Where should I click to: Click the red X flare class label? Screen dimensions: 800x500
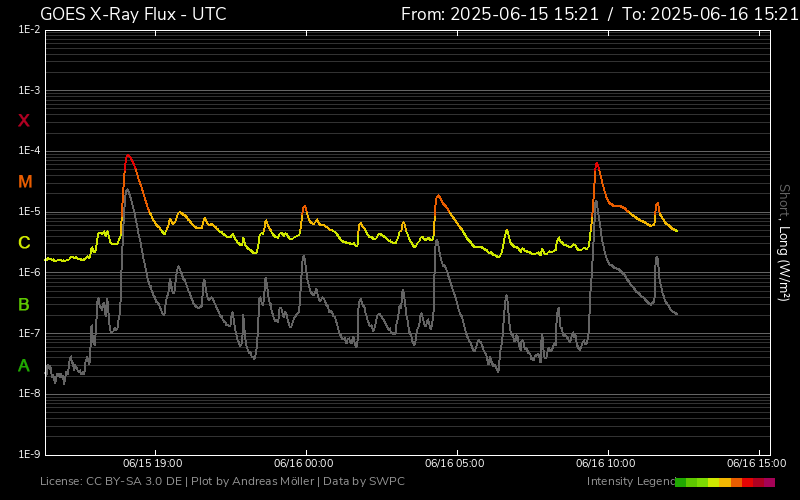point(24,121)
